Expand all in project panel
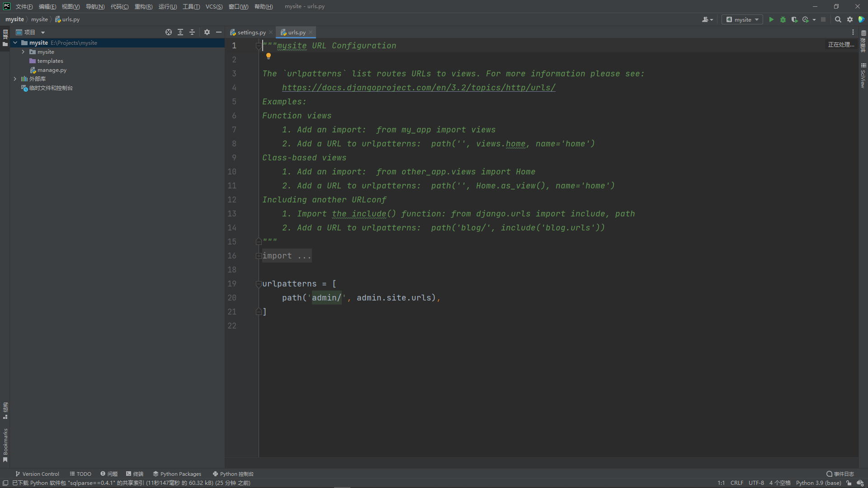Viewport: 868px width, 488px height. (x=180, y=32)
